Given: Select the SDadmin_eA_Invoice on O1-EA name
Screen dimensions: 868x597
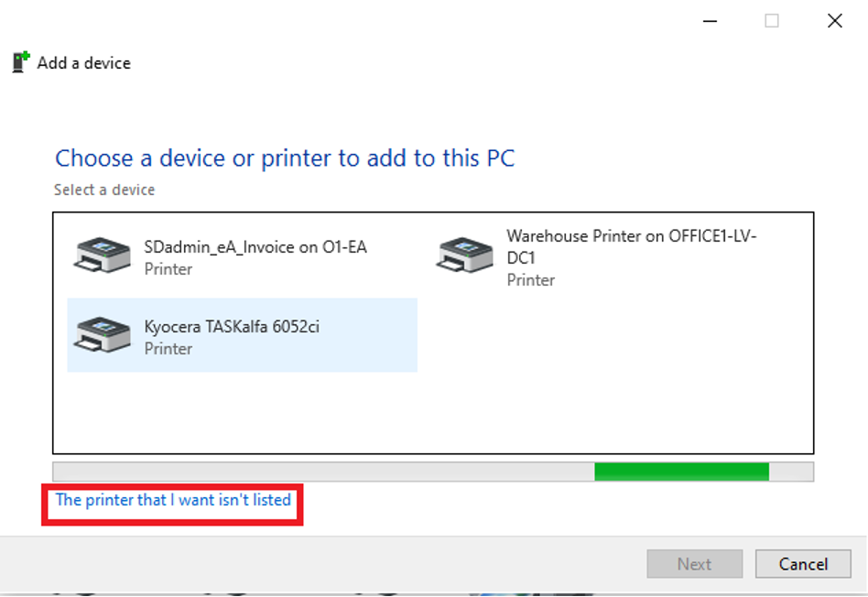Looking at the screenshot, I should (255, 246).
